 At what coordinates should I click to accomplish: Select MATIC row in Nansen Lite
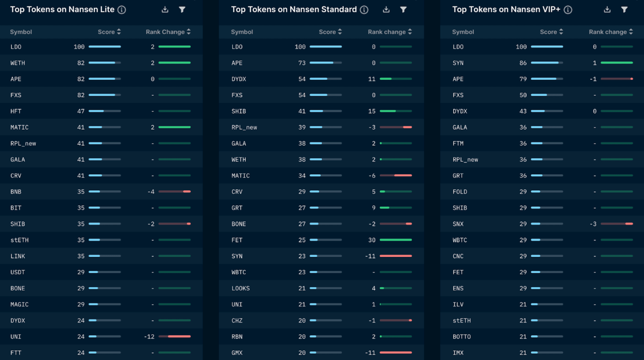(101, 127)
